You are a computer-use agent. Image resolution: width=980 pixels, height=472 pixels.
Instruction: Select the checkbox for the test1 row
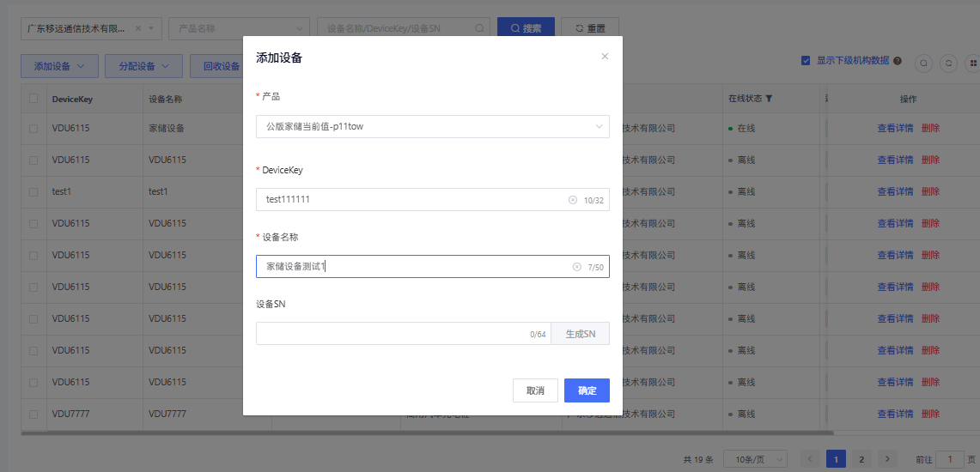point(33,192)
